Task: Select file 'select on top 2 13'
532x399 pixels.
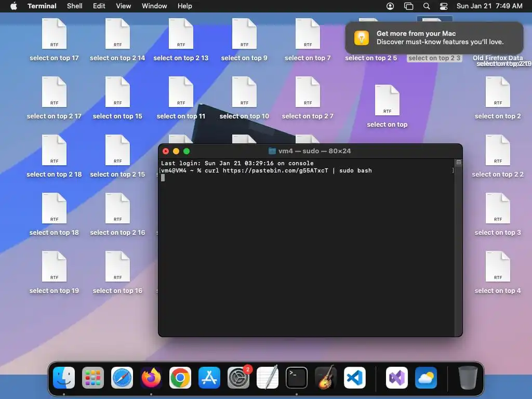Action: pyautogui.click(x=181, y=39)
